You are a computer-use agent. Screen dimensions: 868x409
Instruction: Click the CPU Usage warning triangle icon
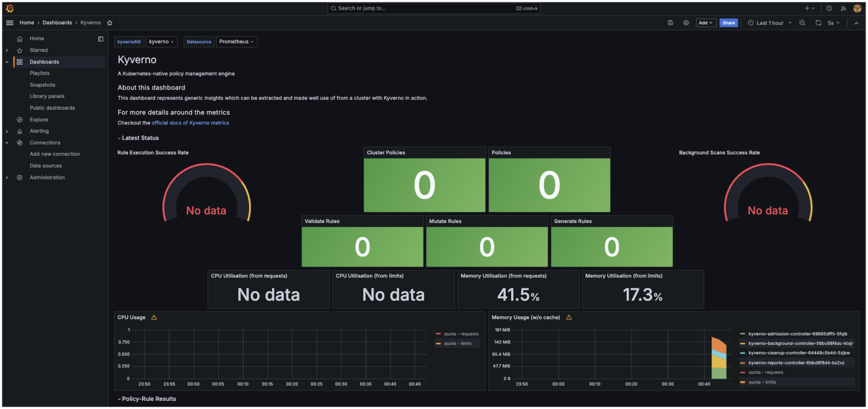(154, 317)
